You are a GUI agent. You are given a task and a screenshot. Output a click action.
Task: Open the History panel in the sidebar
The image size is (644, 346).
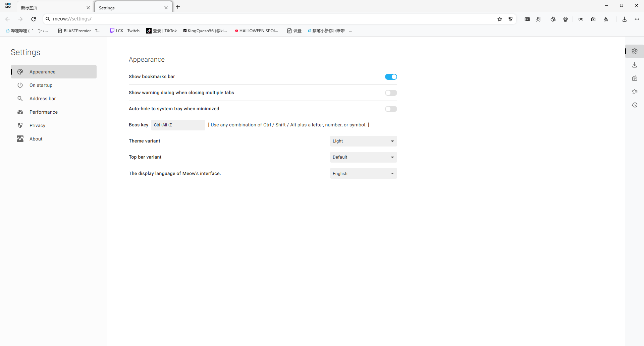coord(635,105)
